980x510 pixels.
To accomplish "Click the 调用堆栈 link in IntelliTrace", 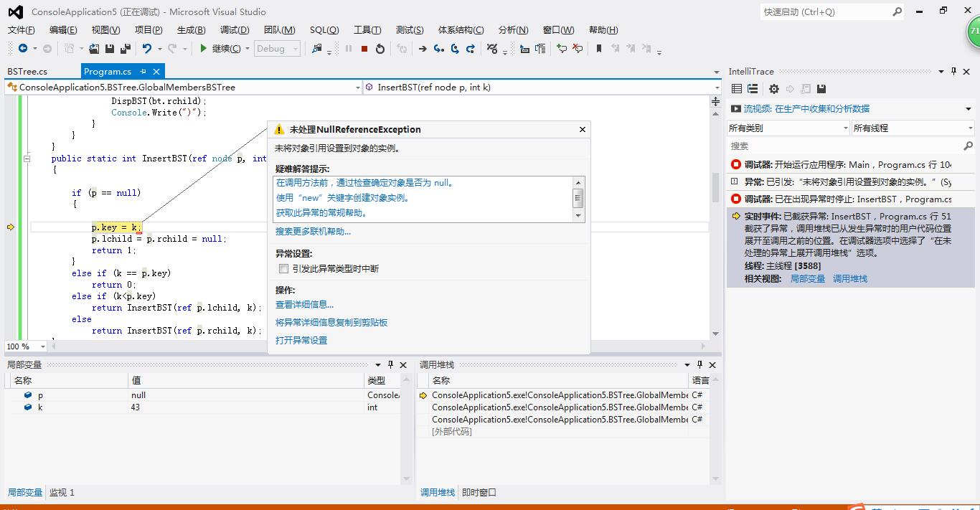I will pyautogui.click(x=850, y=279).
